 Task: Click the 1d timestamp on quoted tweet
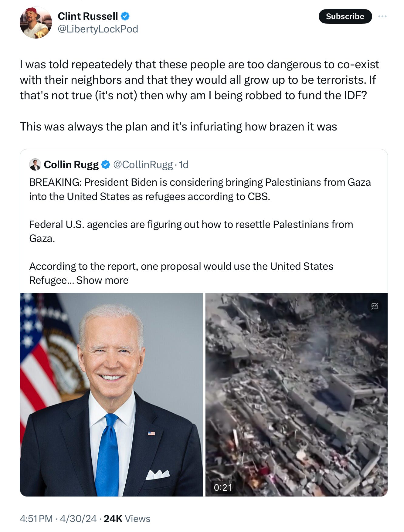184,164
